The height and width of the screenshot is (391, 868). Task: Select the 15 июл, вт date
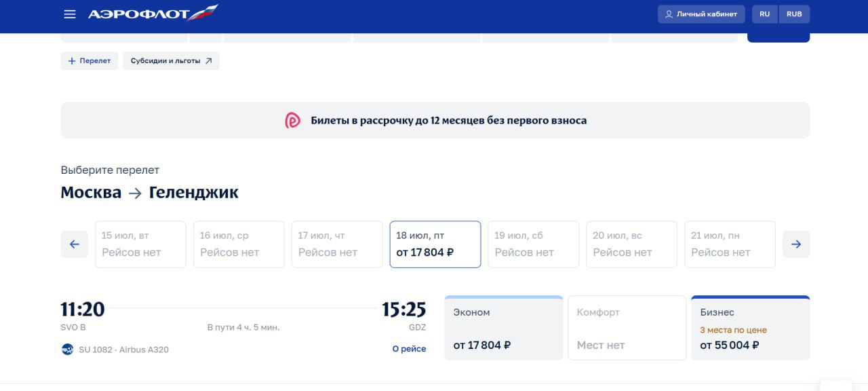tap(140, 244)
